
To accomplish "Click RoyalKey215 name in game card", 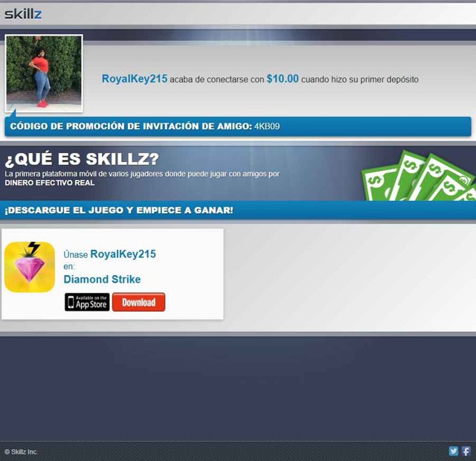I will [x=123, y=254].
